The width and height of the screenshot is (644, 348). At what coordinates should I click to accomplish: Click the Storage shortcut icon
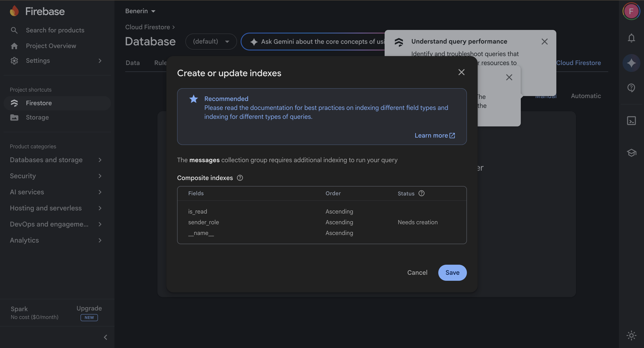(x=14, y=117)
